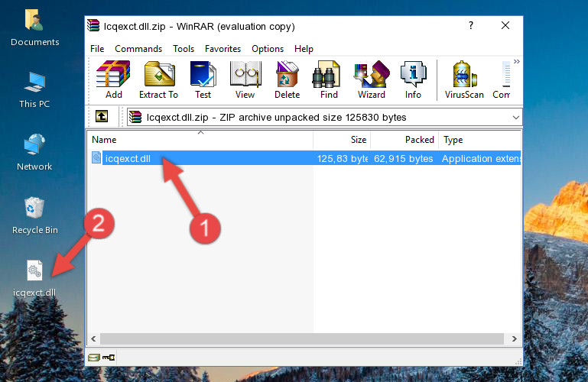Click the question mark help button
This screenshot has height=382, width=588.
[471, 25]
